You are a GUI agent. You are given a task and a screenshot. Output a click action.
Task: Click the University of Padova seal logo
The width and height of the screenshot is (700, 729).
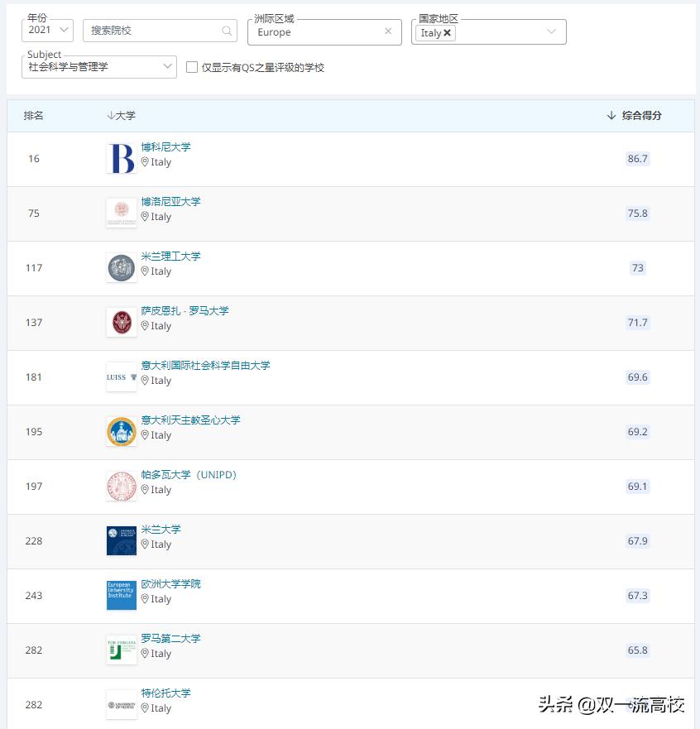coord(121,486)
